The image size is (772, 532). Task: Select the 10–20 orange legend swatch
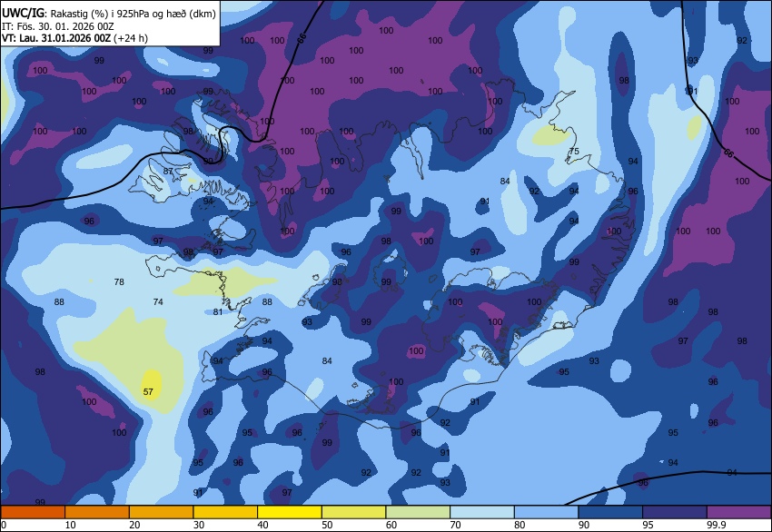coord(97,512)
